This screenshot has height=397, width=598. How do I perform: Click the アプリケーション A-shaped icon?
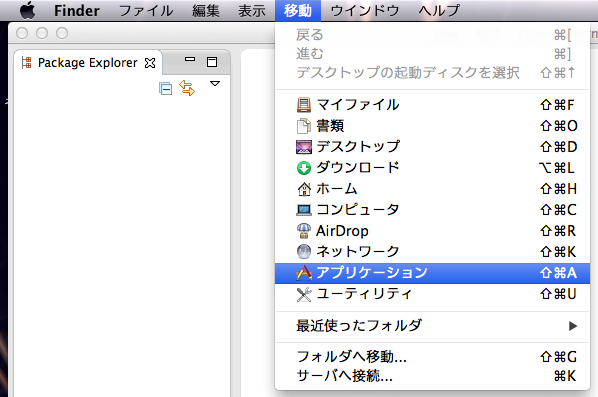click(304, 273)
